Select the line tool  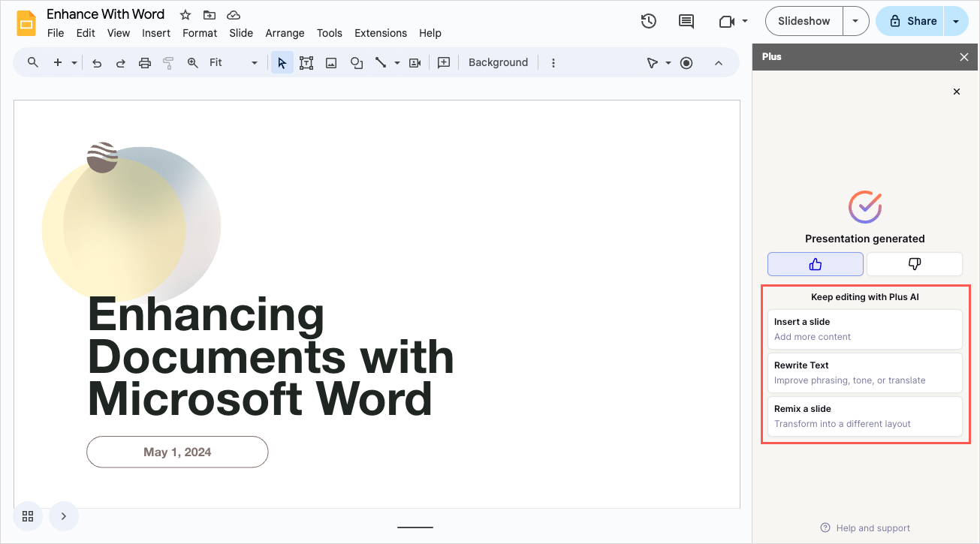(x=381, y=63)
